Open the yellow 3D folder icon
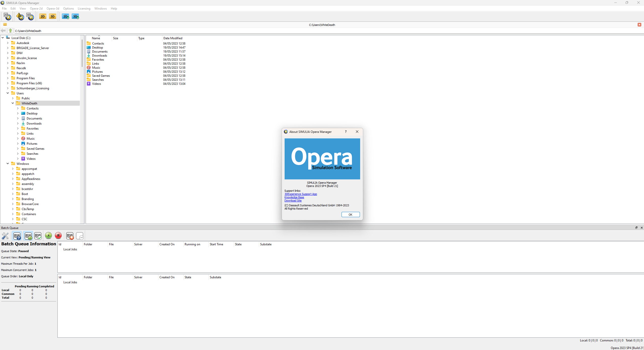The image size is (644, 350). click(52, 17)
